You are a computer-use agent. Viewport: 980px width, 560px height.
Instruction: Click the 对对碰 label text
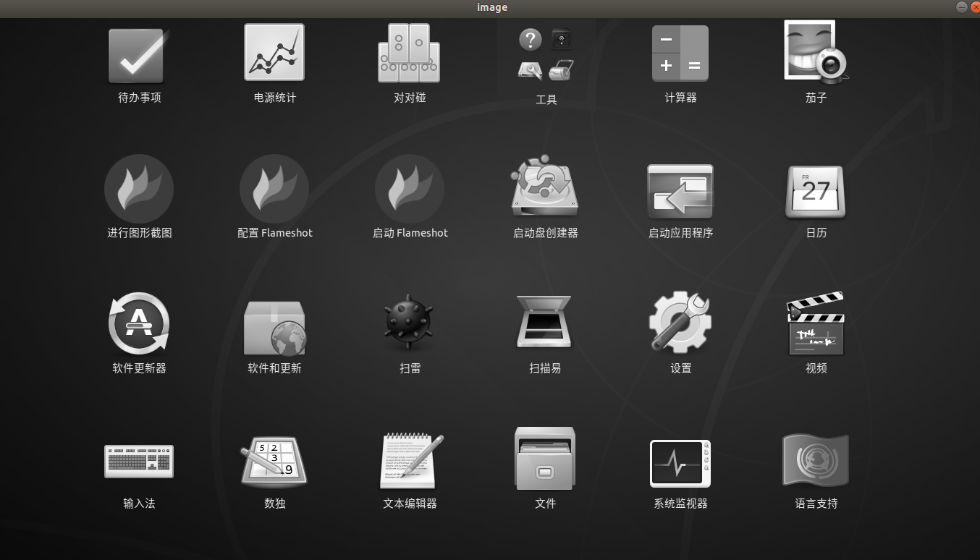click(x=410, y=98)
